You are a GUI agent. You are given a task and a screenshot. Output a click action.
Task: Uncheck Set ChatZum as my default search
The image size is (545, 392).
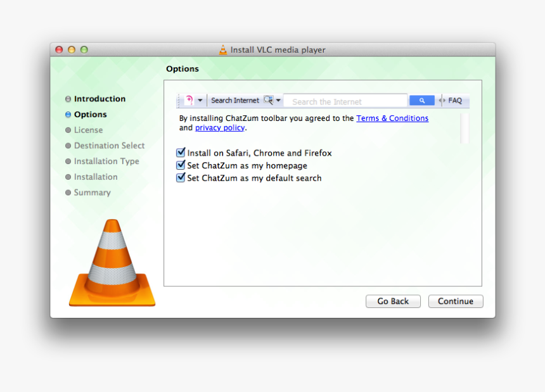pyautogui.click(x=181, y=177)
